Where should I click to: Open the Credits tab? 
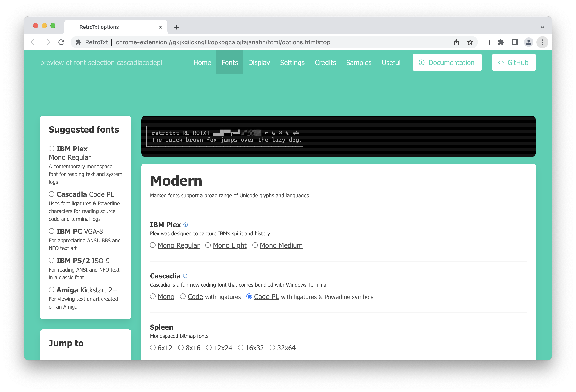tap(325, 62)
